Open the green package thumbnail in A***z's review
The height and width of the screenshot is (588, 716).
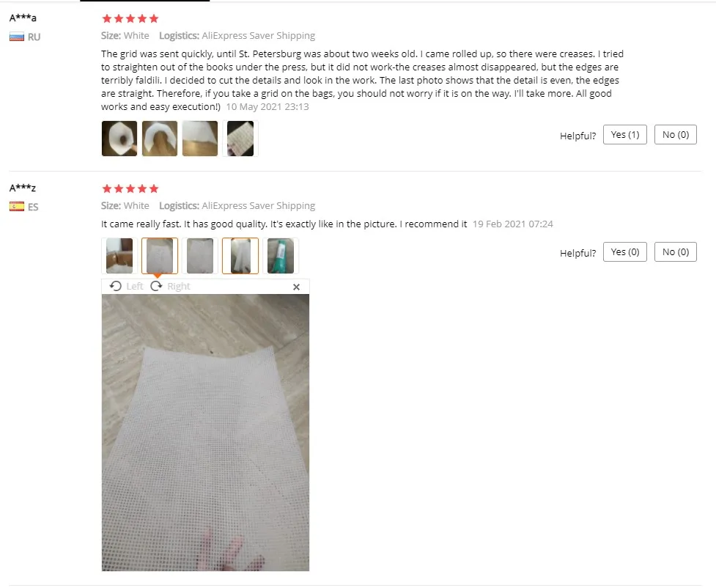281,256
